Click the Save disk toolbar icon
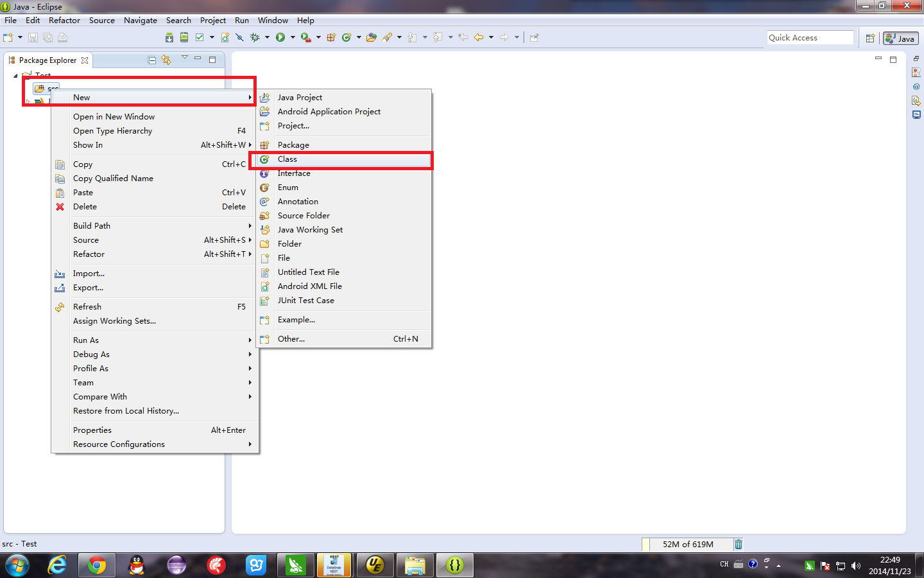Screen dimensions: 924x578 point(33,37)
